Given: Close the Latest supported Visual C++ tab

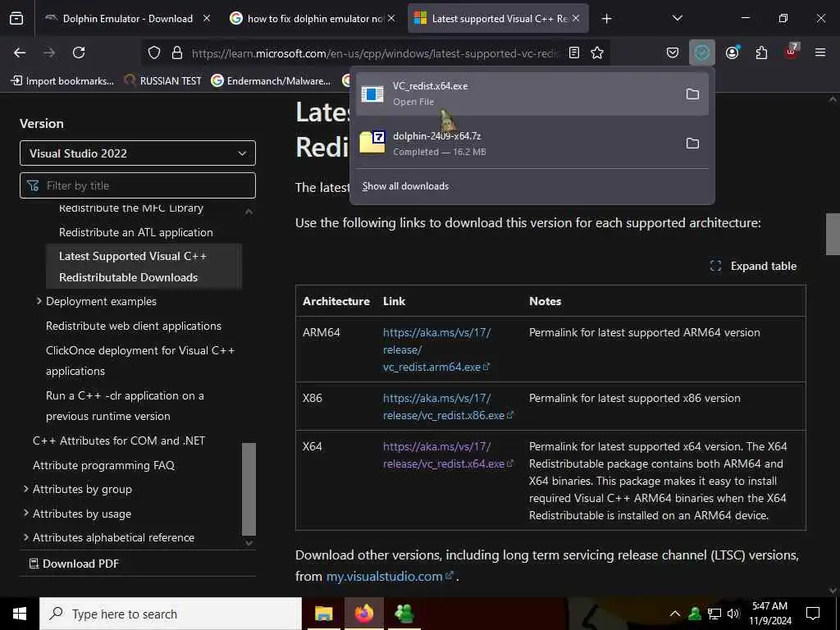Looking at the screenshot, I should (576, 18).
